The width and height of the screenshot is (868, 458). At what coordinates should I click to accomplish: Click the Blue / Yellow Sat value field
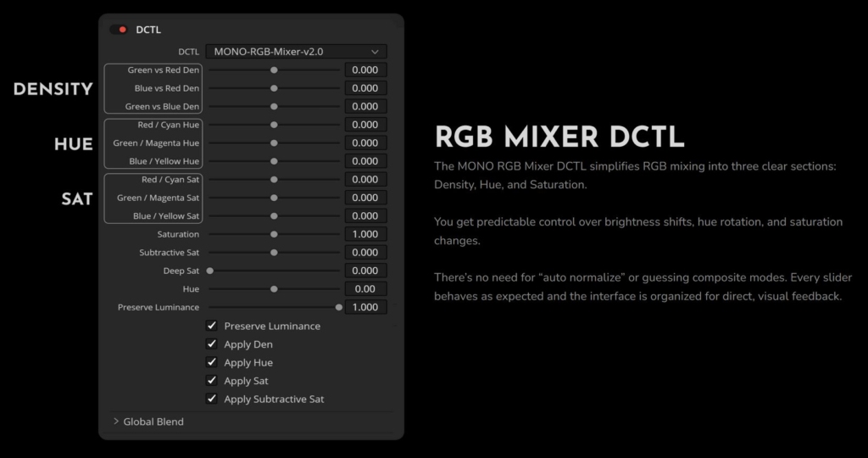tap(365, 216)
